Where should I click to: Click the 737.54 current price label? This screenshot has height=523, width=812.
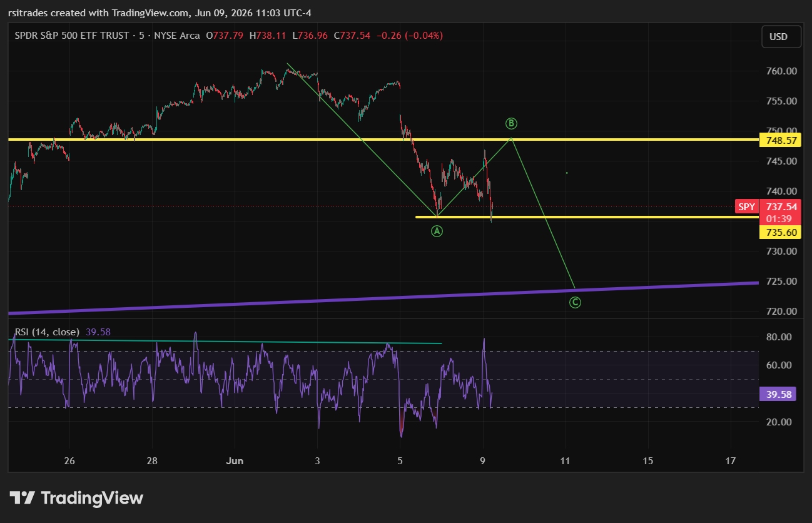click(781, 206)
